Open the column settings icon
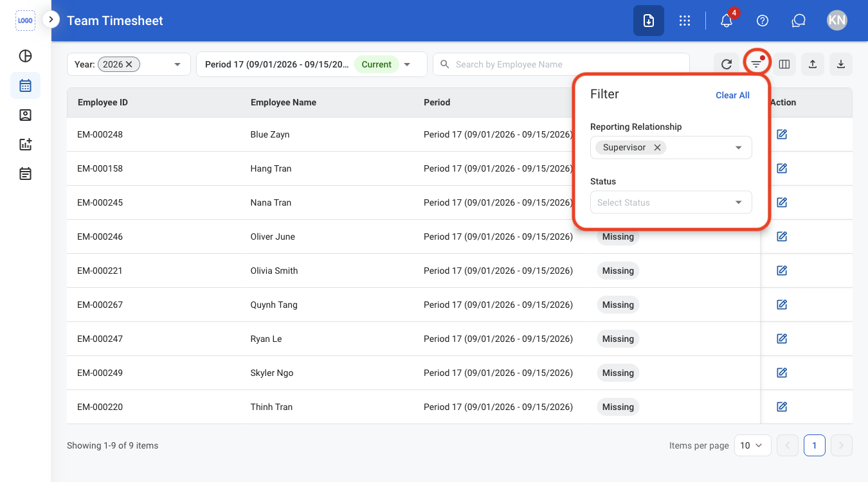Viewport: 868px width, 482px height. (x=784, y=64)
